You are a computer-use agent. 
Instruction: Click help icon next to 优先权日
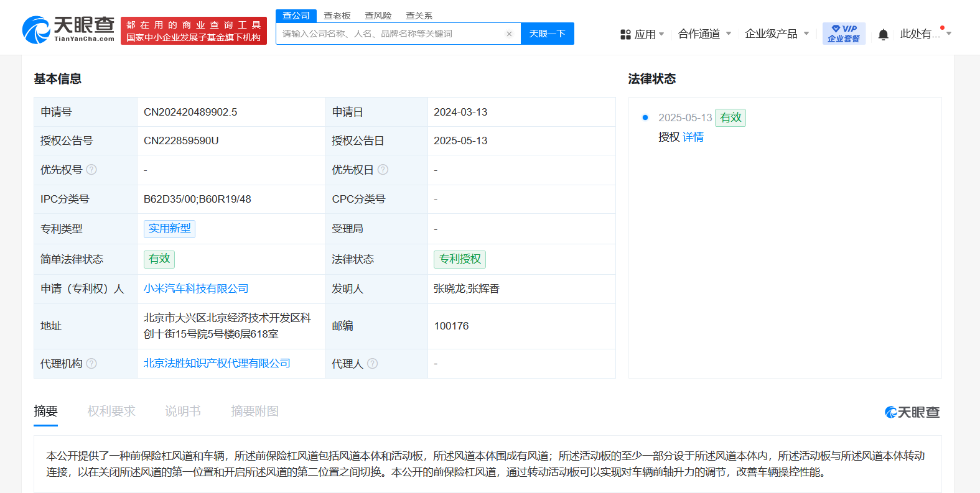click(383, 170)
